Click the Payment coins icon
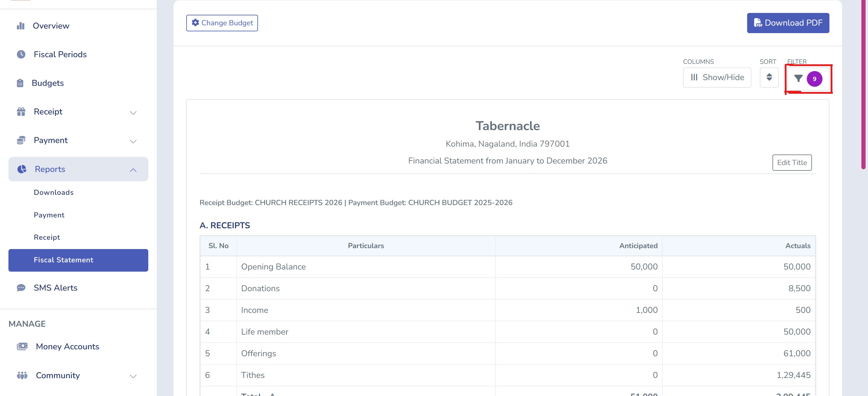Image resolution: width=868 pixels, height=396 pixels. click(21, 140)
